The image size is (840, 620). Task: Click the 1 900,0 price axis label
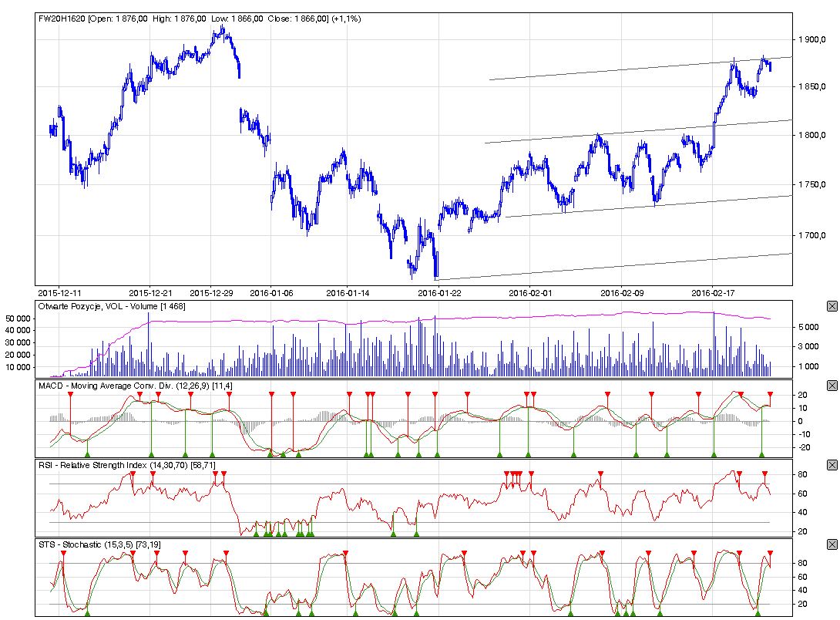coord(812,39)
